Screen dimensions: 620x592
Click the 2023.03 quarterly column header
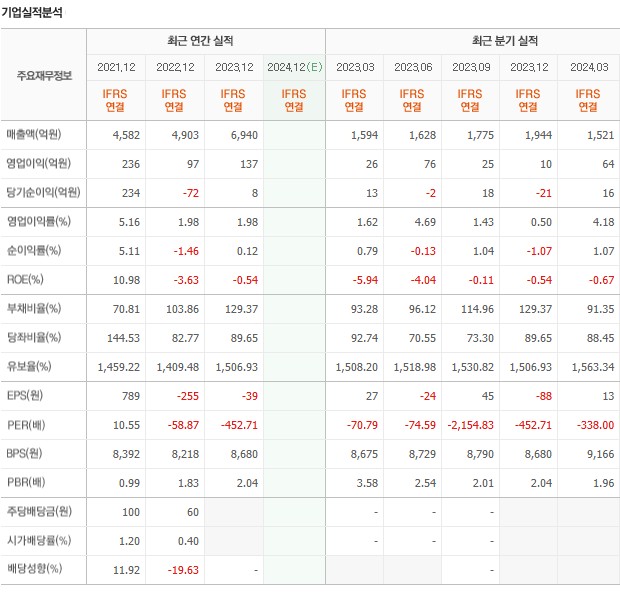tap(355, 67)
